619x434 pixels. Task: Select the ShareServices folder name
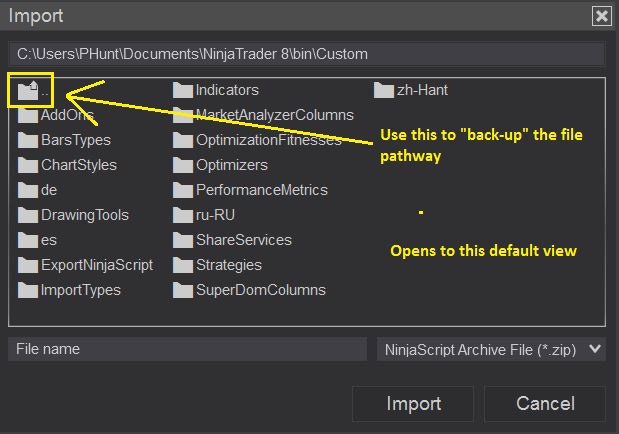click(x=243, y=240)
